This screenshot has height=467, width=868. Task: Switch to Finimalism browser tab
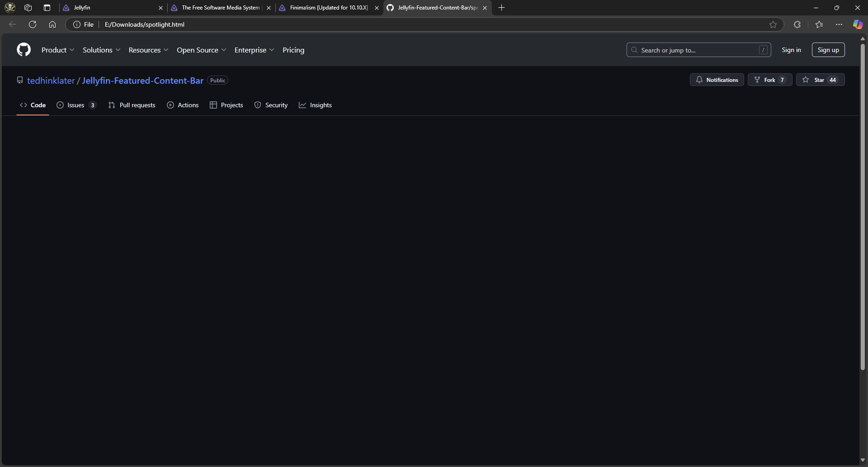(328, 8)
